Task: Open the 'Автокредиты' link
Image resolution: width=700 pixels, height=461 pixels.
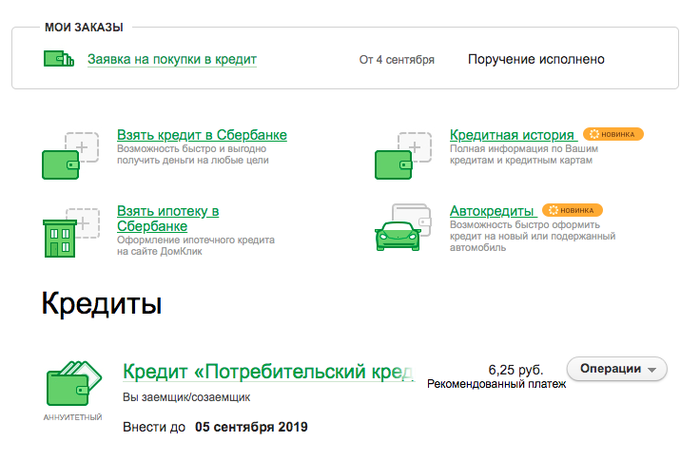Action: [492, 211]
